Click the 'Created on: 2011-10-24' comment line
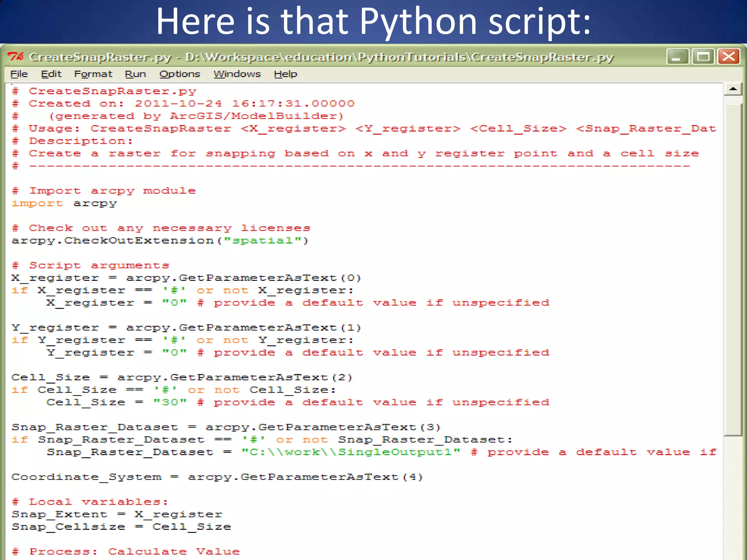Image resolution: width=747 pixels, height=560 pixels. [183, 104]
